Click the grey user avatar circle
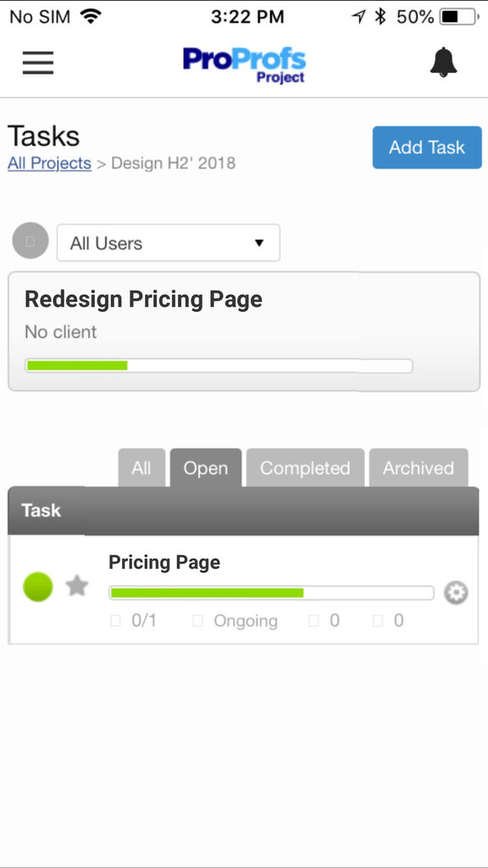Image resolution: width=488 pixels, height=868 pixels. click(30, 241)
